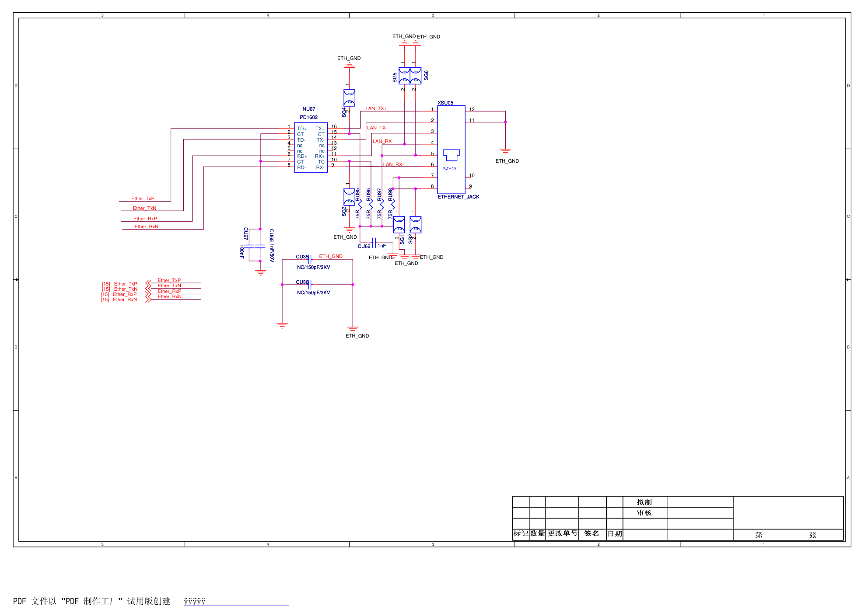
Task: Click the 拟制 title block cell
Action: (x=645, y=502)
